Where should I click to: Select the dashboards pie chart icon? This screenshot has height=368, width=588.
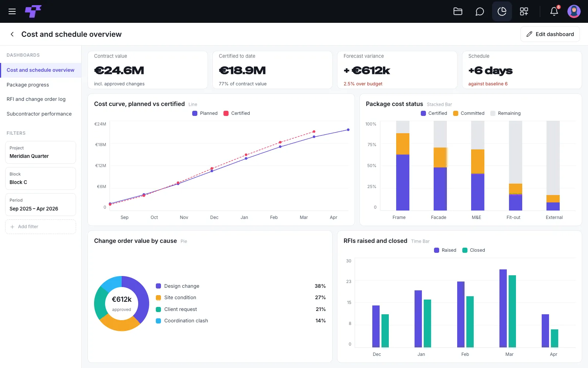click(x=502, y=11)
